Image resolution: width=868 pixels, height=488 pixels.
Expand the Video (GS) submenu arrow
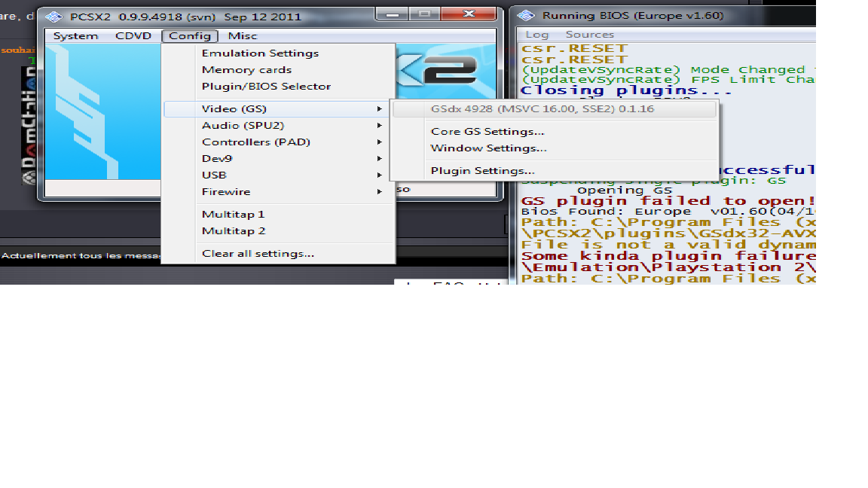379,109
